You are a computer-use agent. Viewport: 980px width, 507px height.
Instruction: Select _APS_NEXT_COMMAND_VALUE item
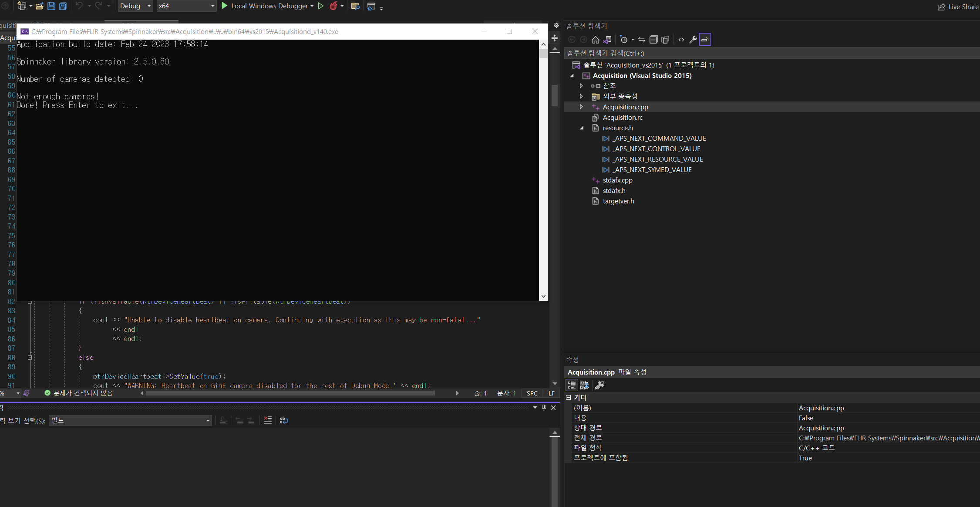click(659, 139)
